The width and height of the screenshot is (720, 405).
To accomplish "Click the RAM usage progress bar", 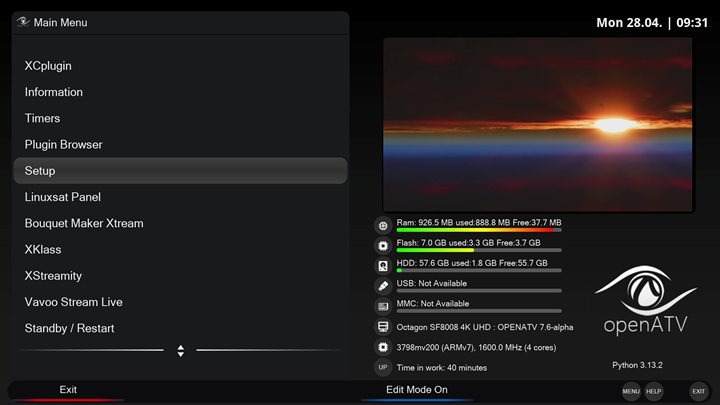I will 479,230.
